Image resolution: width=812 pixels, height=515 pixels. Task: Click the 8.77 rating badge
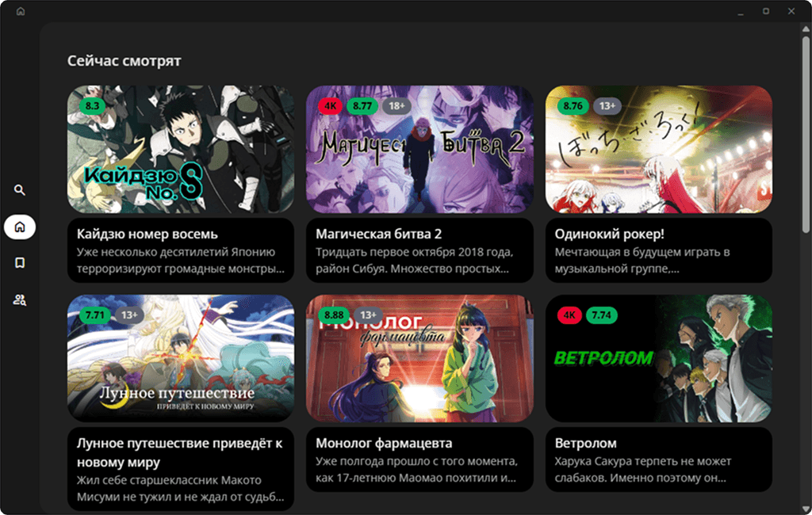tap(362, 105)
